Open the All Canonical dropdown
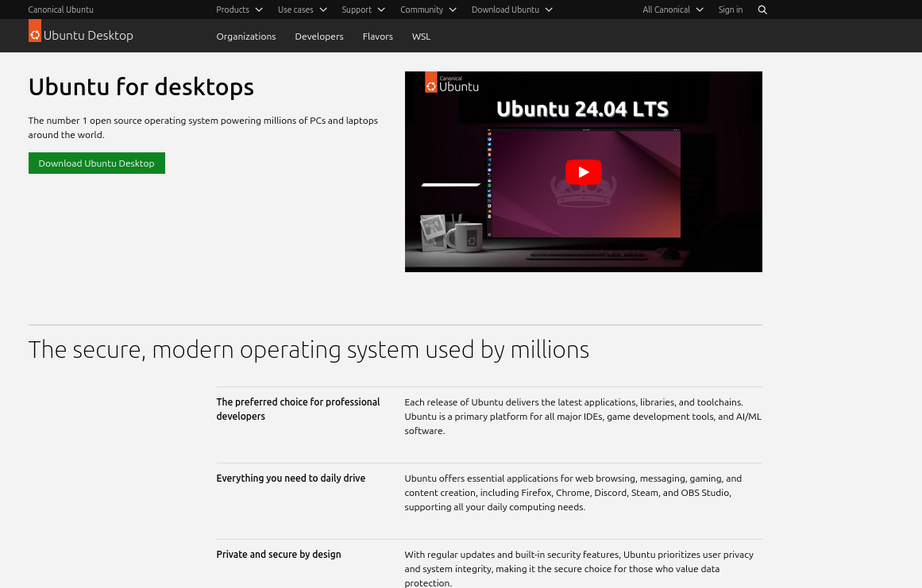Screen dimensions: 922x588 tap(673, 10)
